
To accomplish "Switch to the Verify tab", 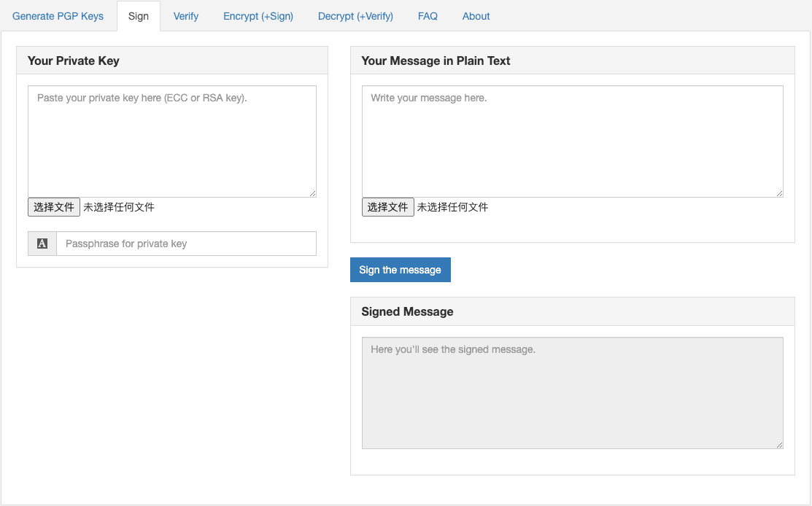I will (x=186, y=16).
